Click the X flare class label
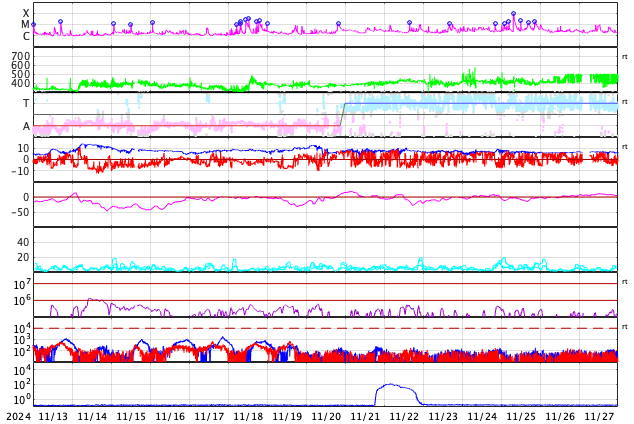Screen dimensions: 634x424 26,13
